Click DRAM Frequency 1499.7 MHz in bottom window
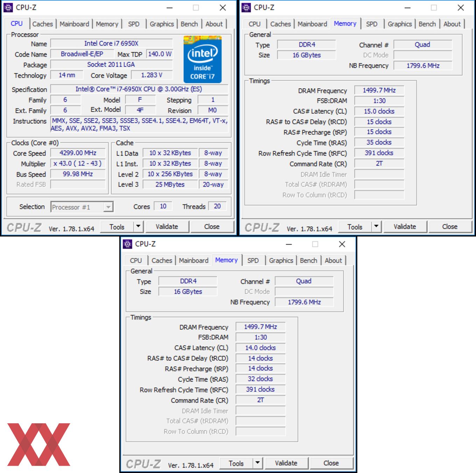Image resolution: width=476 pixels, height=473 pixels. [x=261, y=327]
